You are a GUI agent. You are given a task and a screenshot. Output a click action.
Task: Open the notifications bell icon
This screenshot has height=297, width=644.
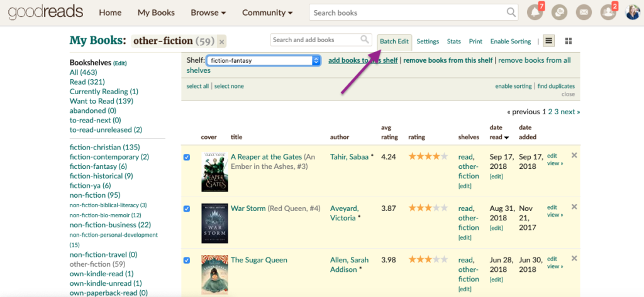535,12
